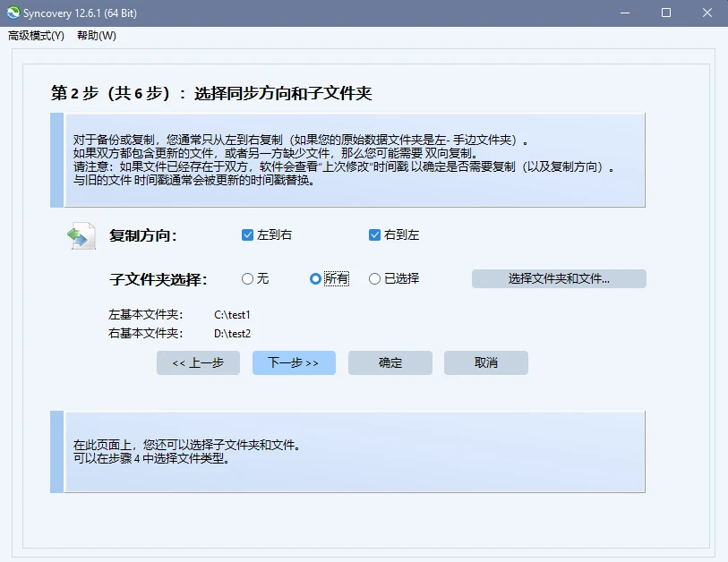Click the right base folder path D:\test2

pyautogui.click(x=232, y=333)
